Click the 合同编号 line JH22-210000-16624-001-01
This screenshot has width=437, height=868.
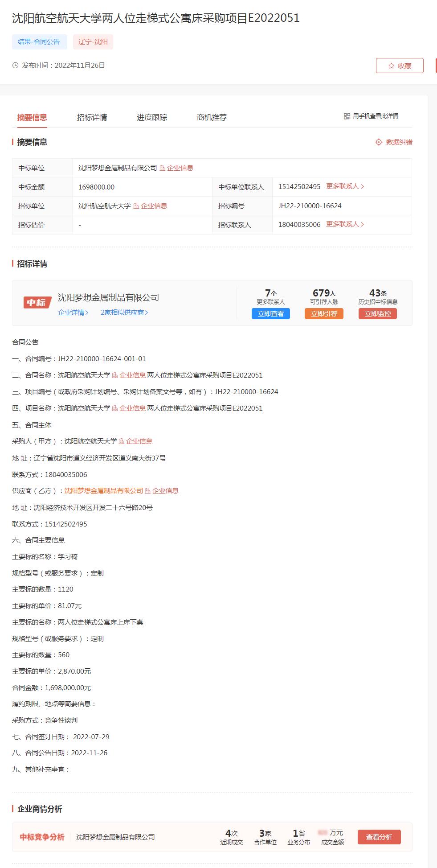click(79, 359)
